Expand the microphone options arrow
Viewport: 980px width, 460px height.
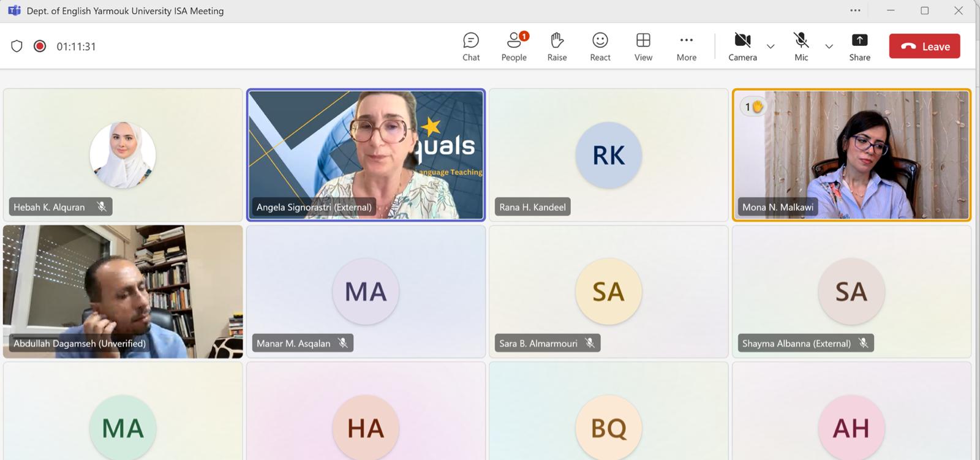coord(829,47)
